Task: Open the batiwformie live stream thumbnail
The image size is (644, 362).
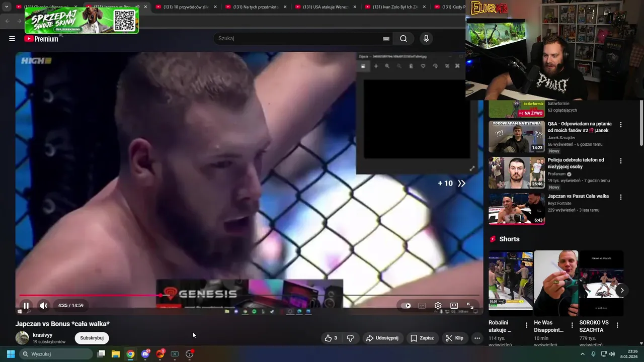Action: (517, 109)
